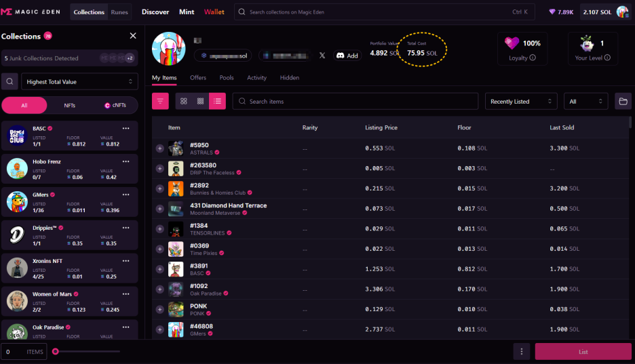This screenshot has height=364, width=635.
Task: Open the Runes top nav tab
Action: pos(119,12)
